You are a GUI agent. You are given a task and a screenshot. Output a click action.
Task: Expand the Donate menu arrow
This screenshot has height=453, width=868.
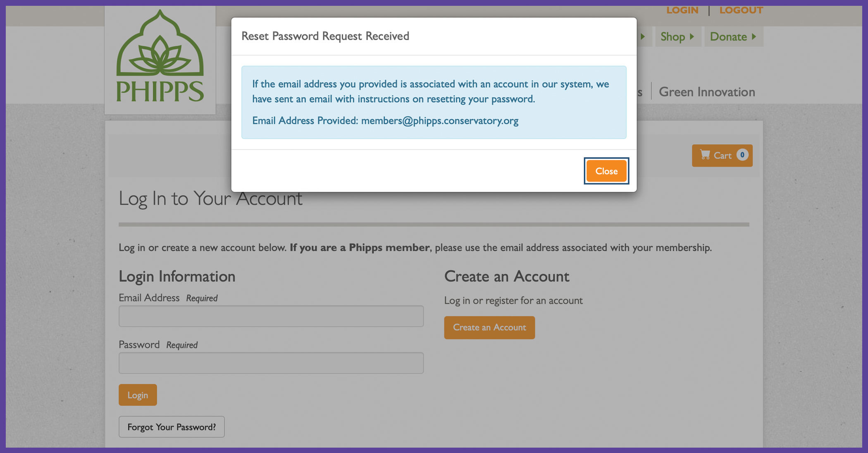pos(754,36)
